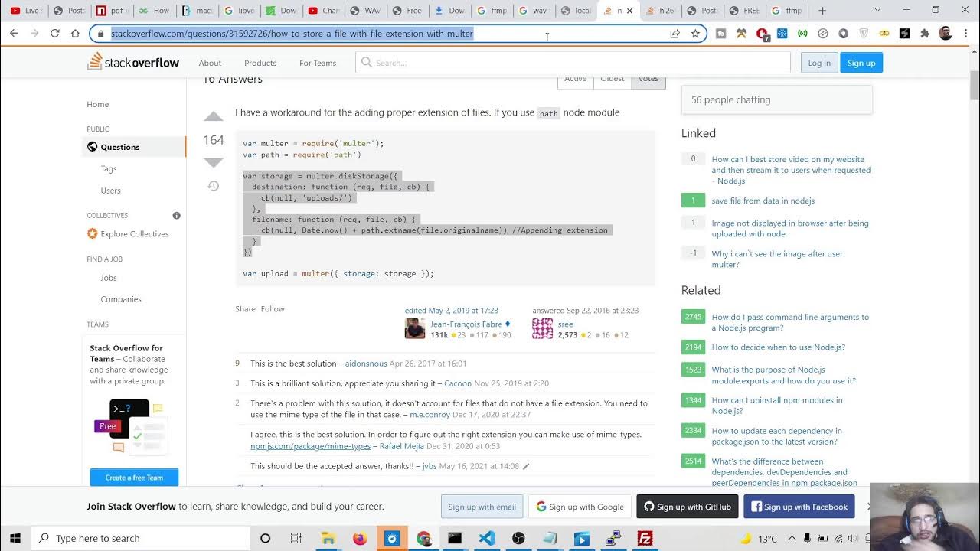Expand the browser tab search dropdown

pyautogui.click(x=877, y=11)
